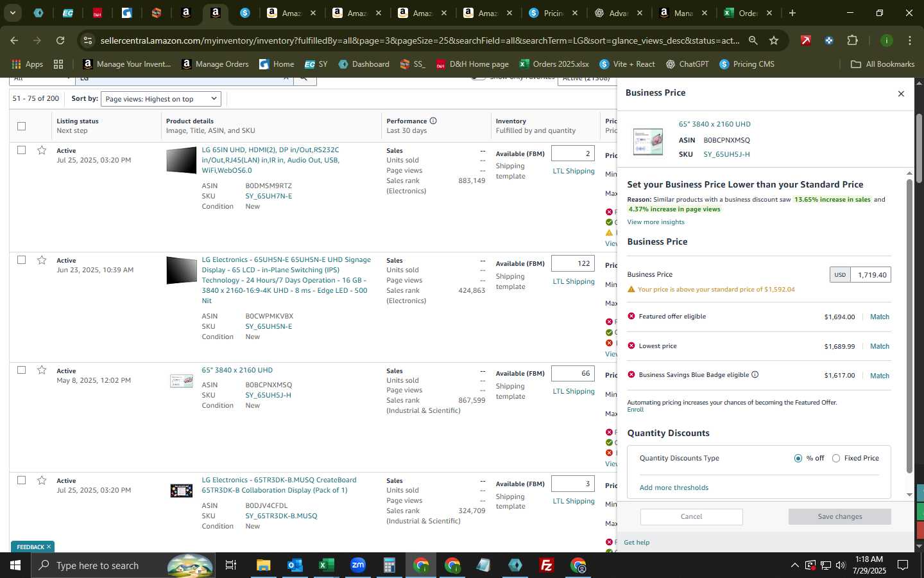Match Business Savings Blue Badge price
The width and height of the screenshot is (924, 578).
[880, 376]
